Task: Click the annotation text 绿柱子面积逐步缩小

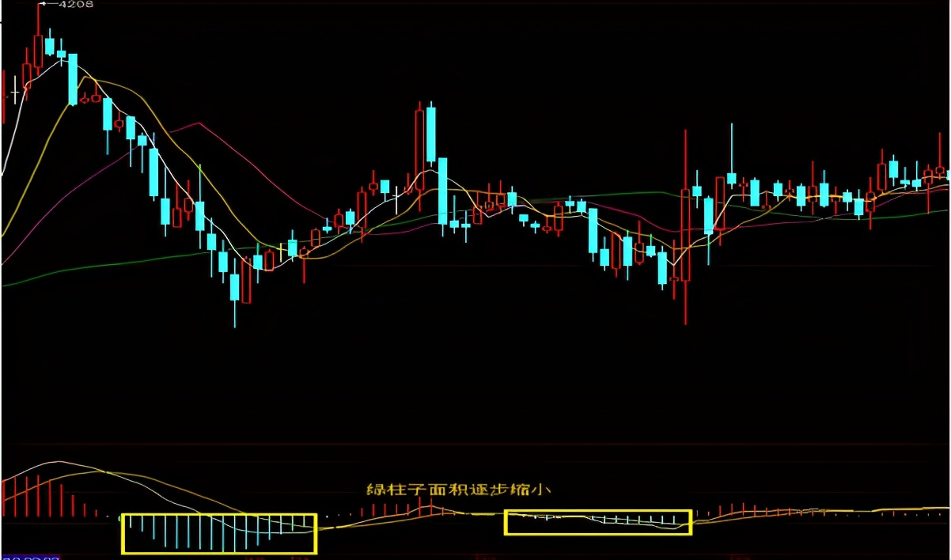Action: pyautogui.click(x=459, y=490)
